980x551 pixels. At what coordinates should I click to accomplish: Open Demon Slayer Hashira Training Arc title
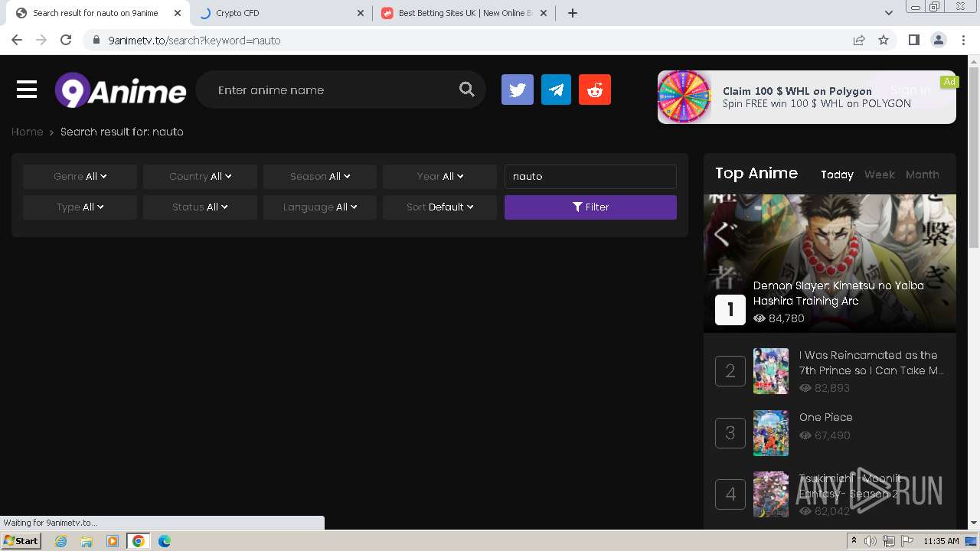[x=838, y=293]
